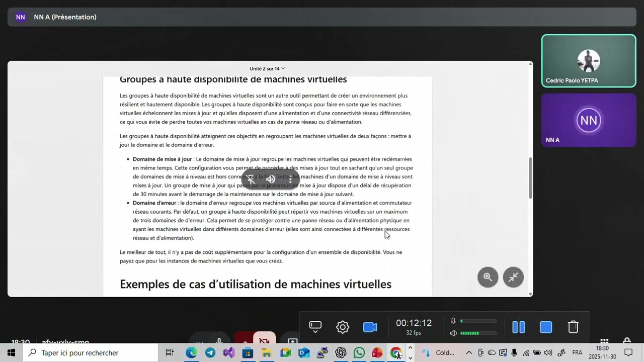Image resolution: width=644 pixels, height=362 pixels.
Task: Pause the screen recording
Action: click(x=518, y=327)
